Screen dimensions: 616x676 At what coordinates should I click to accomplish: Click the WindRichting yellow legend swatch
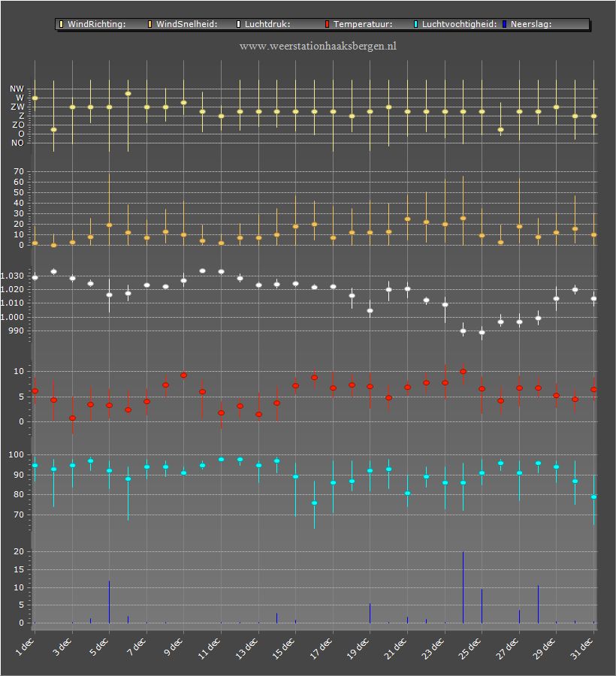(61, 24)
